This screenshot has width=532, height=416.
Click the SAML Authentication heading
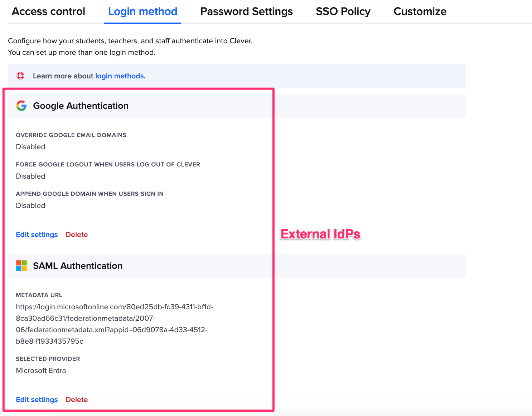pyautogui.click(x=78, y=266)
